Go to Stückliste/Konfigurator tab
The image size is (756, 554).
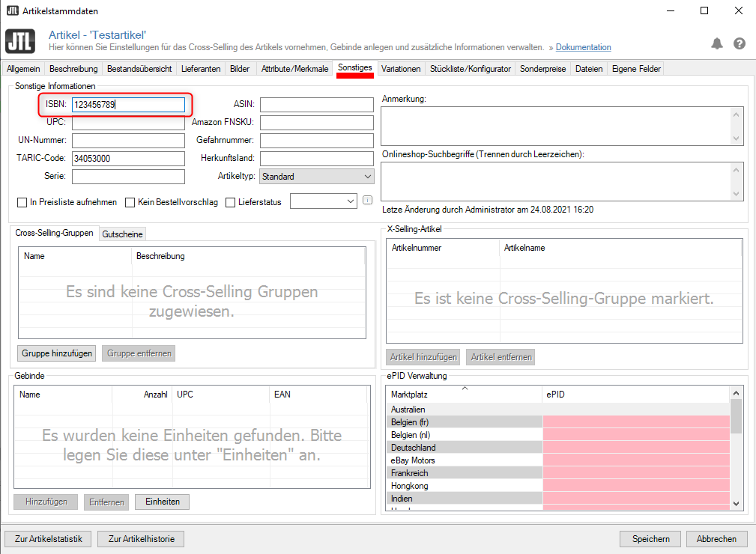470,69
